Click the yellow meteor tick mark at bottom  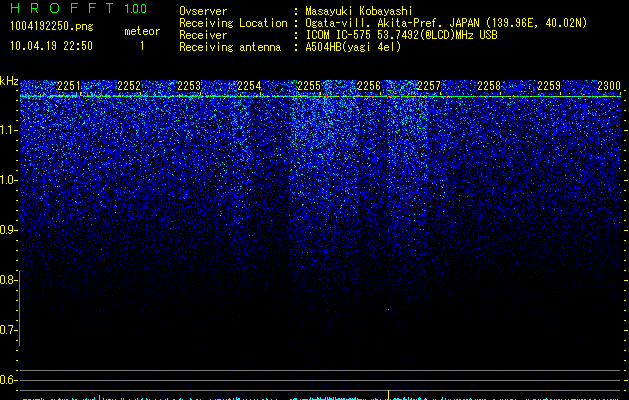click(388, 395)
